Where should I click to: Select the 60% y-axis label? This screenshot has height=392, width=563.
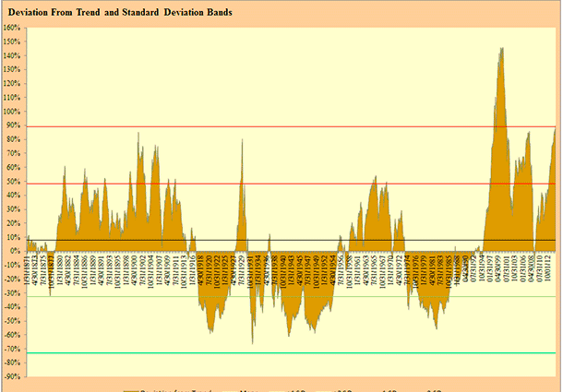(x=13, y=167)
